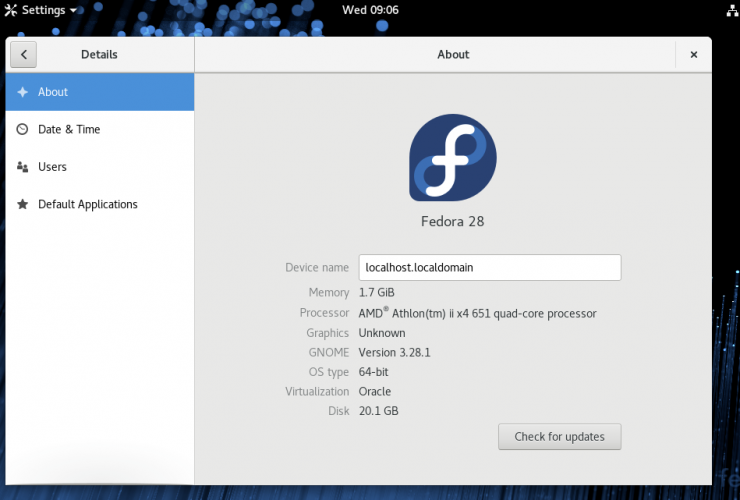The image size is (740, 500).
Task: Open the network status icon in top bar
Action: point(728,10)
